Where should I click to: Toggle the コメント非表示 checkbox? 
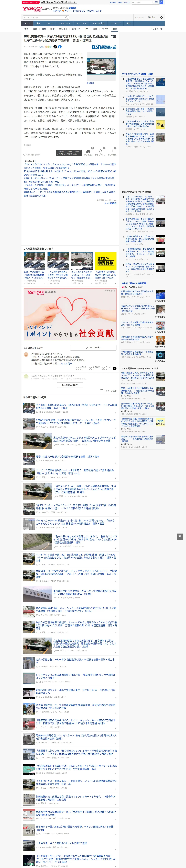pos(102,391)
